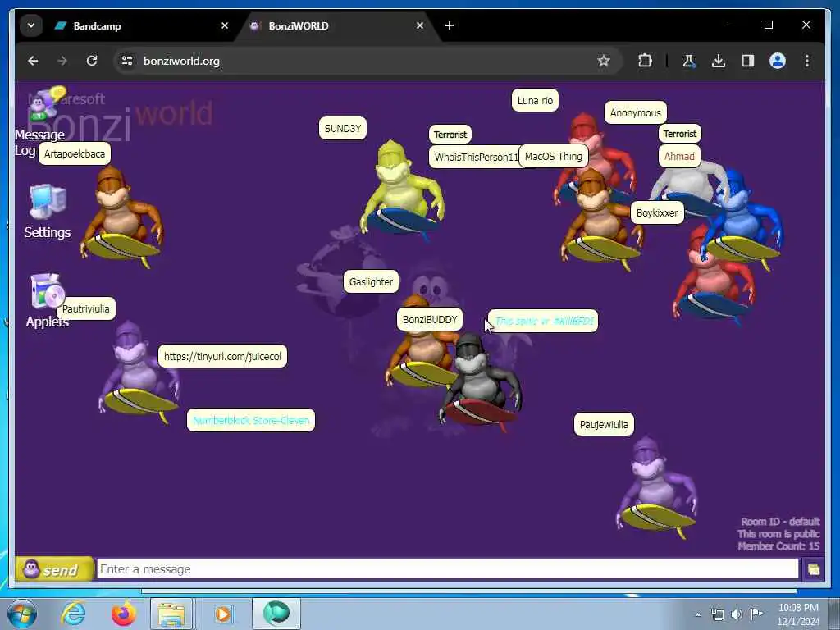
Task: Open Windows Media Player from the taskbar
Action: coord(223,614)
